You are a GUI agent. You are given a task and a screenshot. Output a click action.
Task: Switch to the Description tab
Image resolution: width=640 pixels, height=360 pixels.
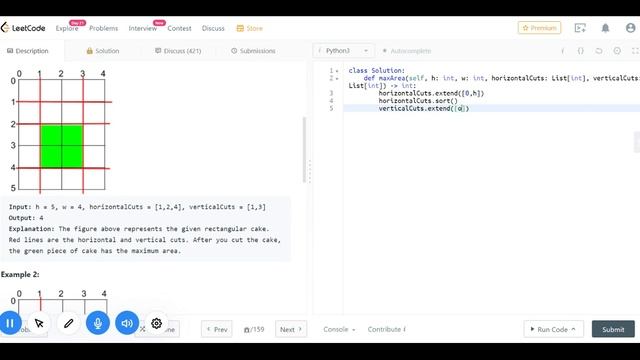click(28, 51)
